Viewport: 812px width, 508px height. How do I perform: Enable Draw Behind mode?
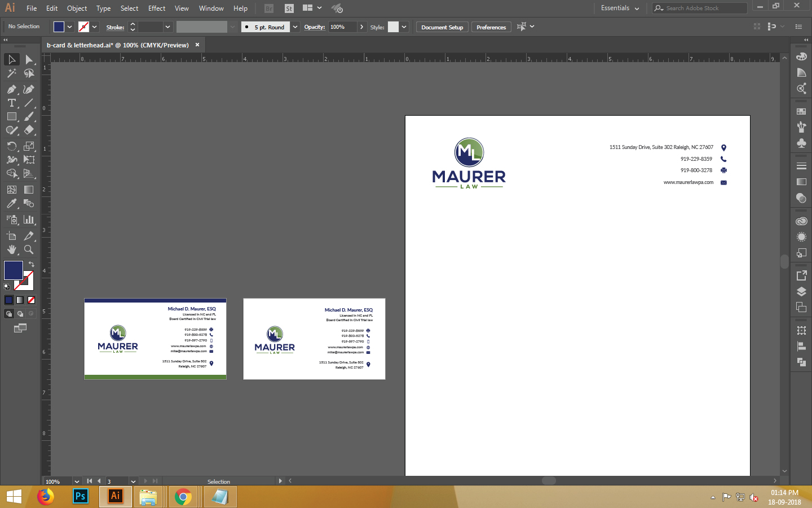pyautogui.click(x=20, y=314)
